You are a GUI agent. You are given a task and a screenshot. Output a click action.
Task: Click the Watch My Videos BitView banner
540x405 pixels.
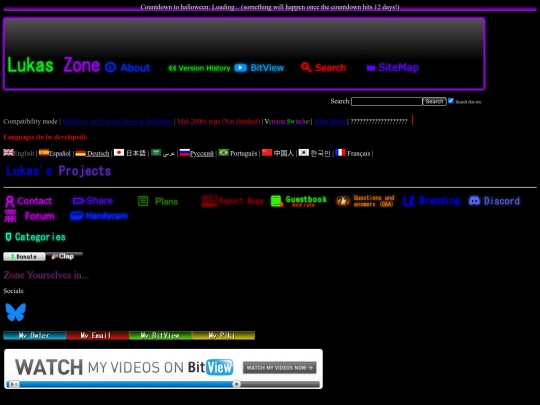click(x=163, y=369)
